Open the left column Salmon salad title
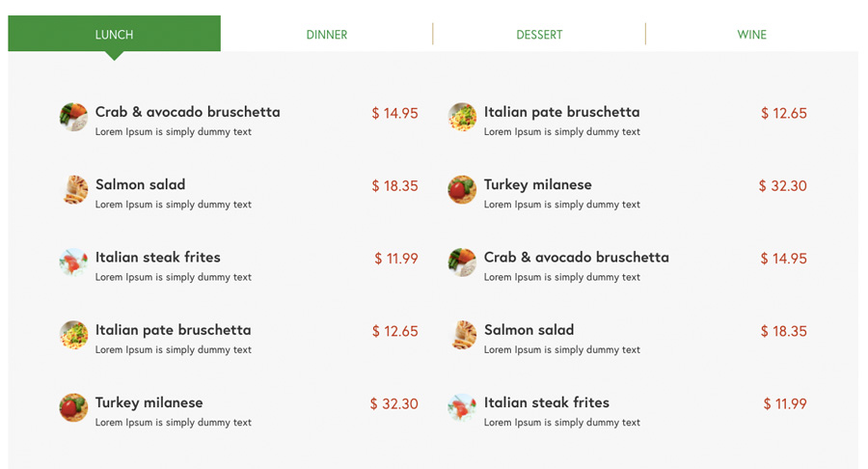This screenshot has height=469, width=868. coord(141,184)
